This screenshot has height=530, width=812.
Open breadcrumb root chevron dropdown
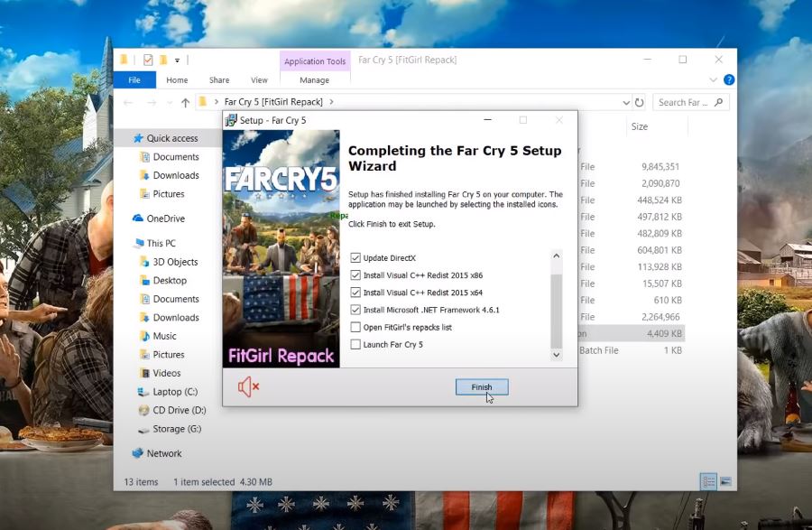coord(217,102)
